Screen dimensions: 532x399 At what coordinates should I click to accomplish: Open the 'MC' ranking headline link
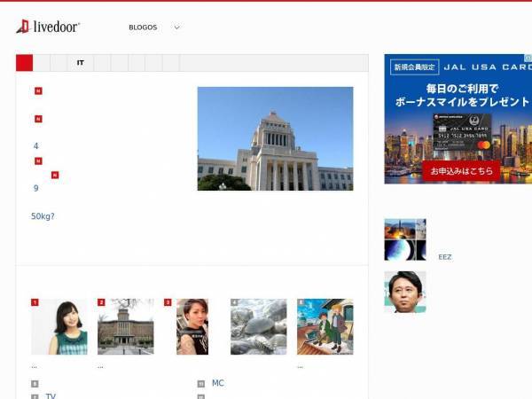pyautogui.click(x=218, y=383)
